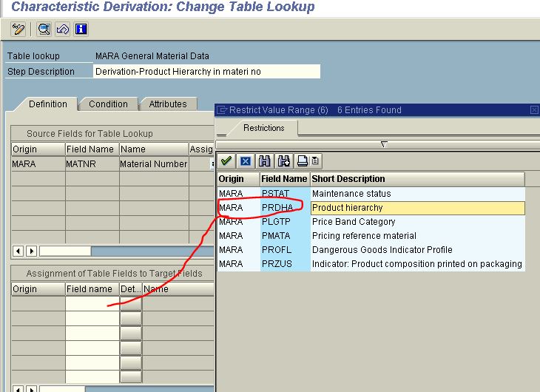Click second row Det... button
Screen dimensions: 540x392
click(131, 318)
